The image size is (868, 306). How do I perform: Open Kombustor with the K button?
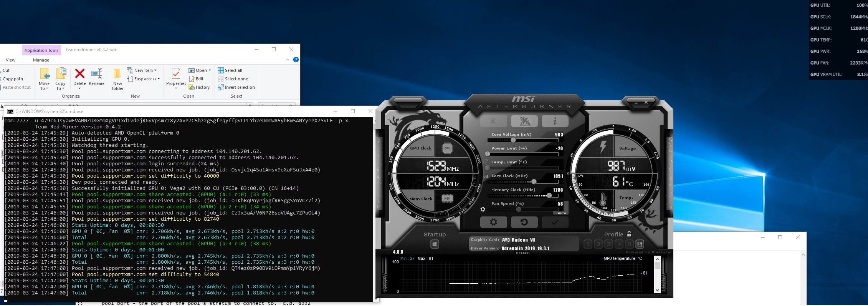pyautogui.click(x=493, y=121)
